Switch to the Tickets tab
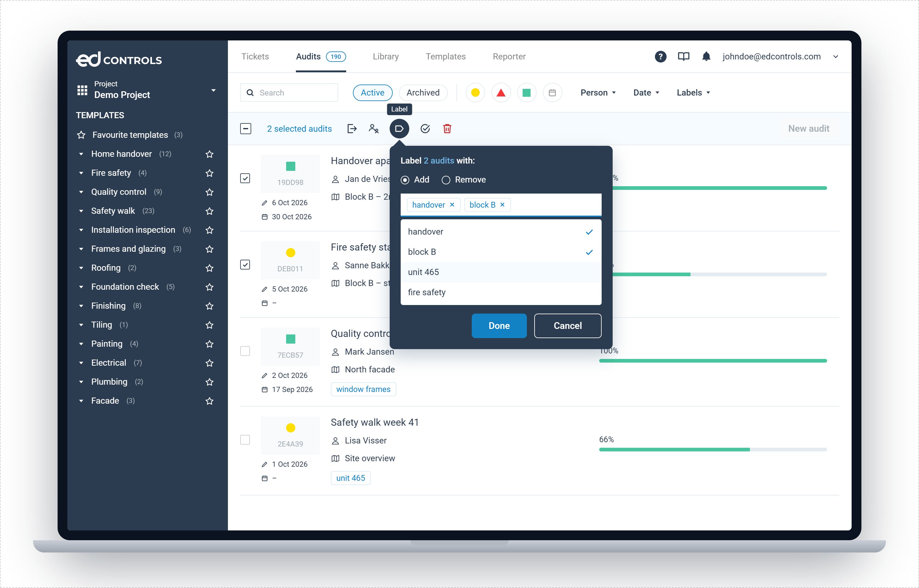Image resolution: width=919 pixels, height=588 pixels. [255, 57]
